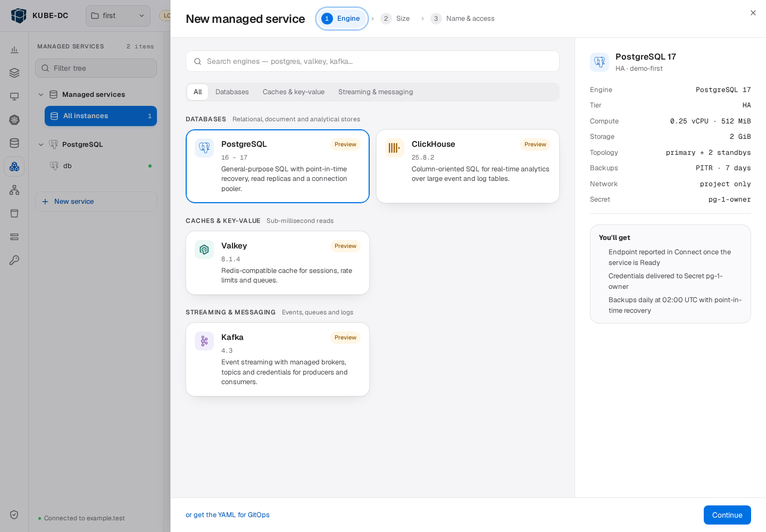
Task: Collapse the Managed services tree node
Action: click(x=41, y=95)
